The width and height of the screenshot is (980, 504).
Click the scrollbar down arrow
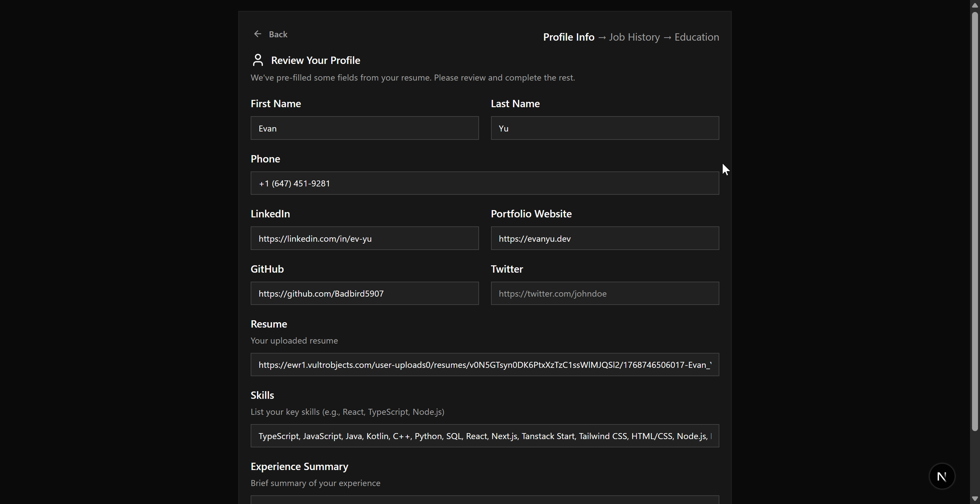(x=974, y=499)
